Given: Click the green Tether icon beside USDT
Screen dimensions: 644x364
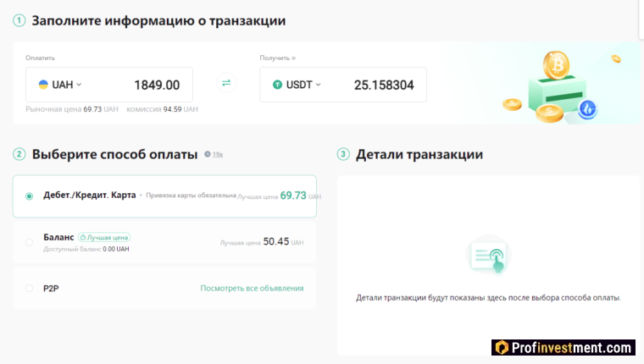Looking at the screenshot, I should point(277,85).
